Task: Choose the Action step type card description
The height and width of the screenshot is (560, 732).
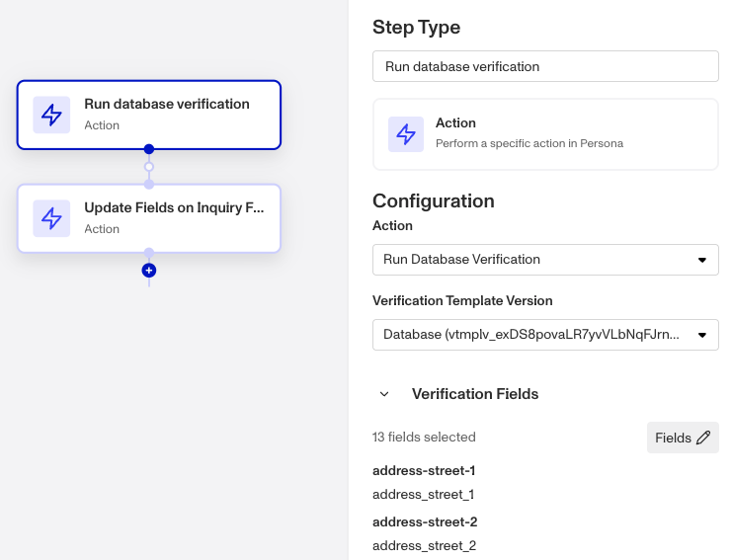Action: [529, 143]
